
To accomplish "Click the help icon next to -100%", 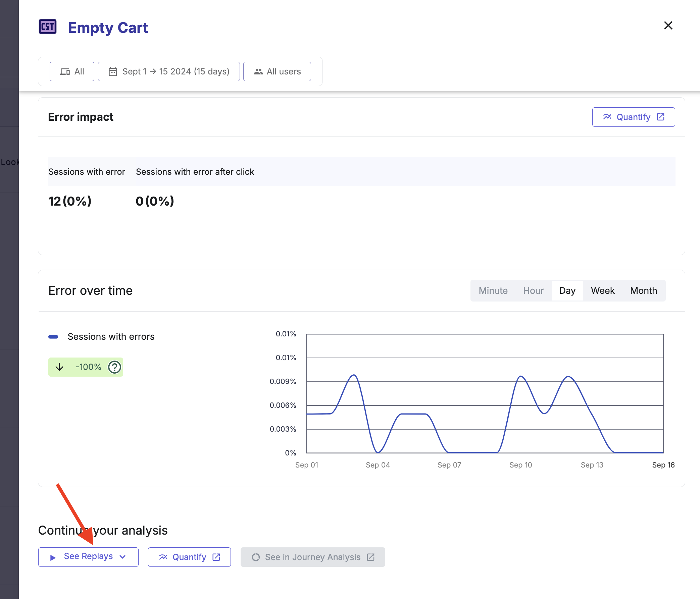I will (x=114, y=367).
